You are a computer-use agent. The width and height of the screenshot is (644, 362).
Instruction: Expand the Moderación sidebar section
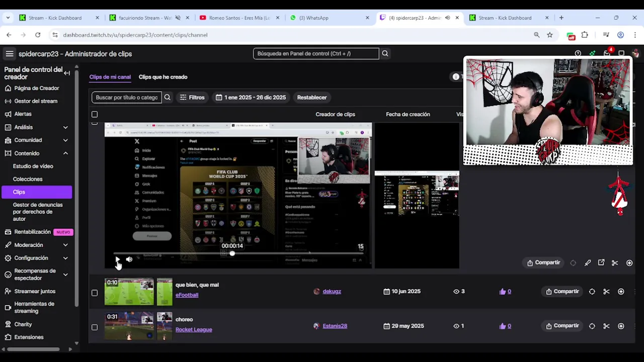coord(65,245)
